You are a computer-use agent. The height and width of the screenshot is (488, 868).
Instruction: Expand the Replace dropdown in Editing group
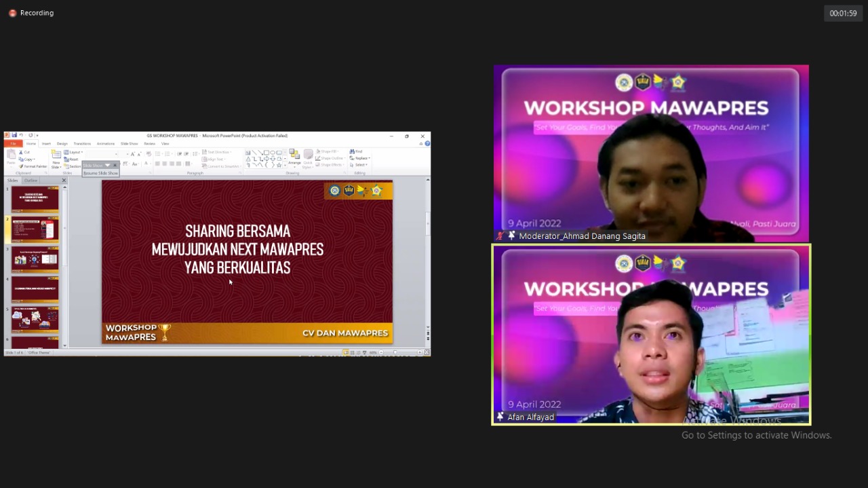click(360, 158)
